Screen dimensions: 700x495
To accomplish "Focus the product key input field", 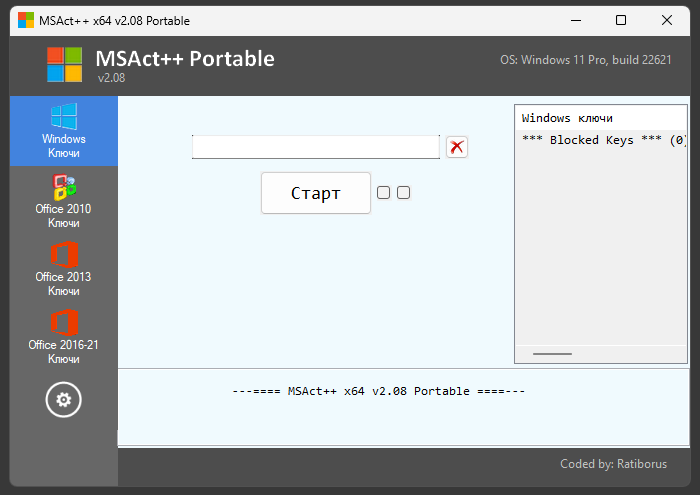I will click(x=315, y=147).
